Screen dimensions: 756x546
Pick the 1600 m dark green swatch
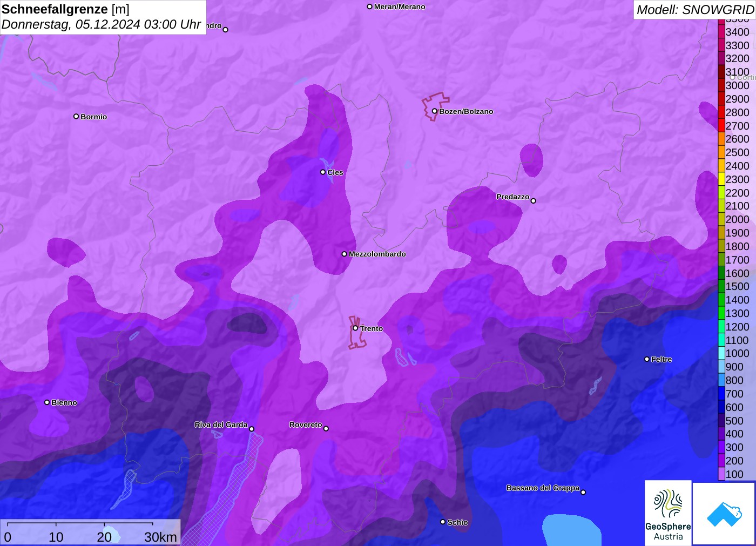tap(721, 273)
